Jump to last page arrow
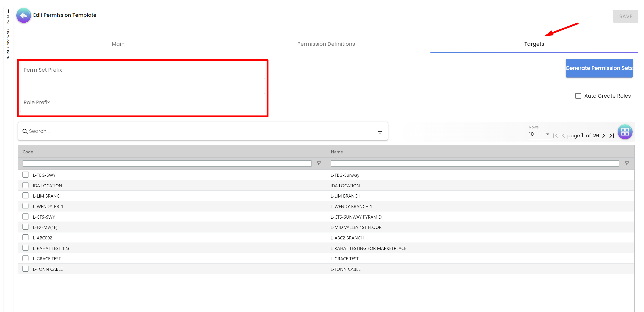This screenshot has width=644, height=312. click(x=612, y=136)
